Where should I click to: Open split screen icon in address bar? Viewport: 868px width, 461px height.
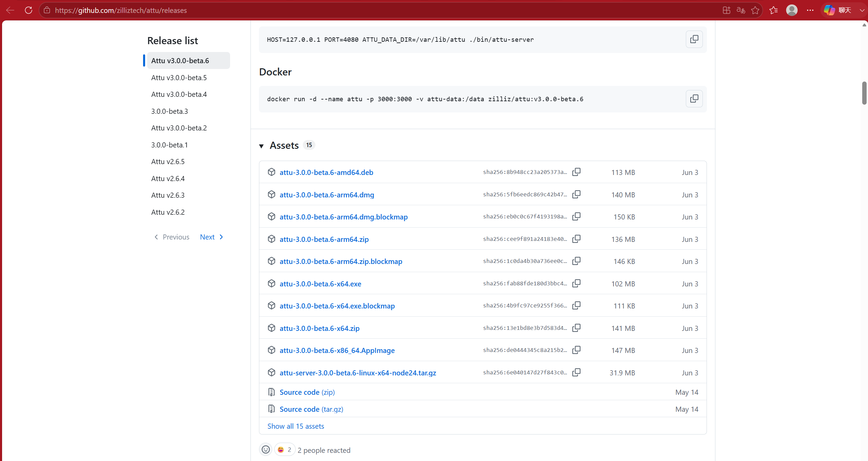(x=726, y=10)
